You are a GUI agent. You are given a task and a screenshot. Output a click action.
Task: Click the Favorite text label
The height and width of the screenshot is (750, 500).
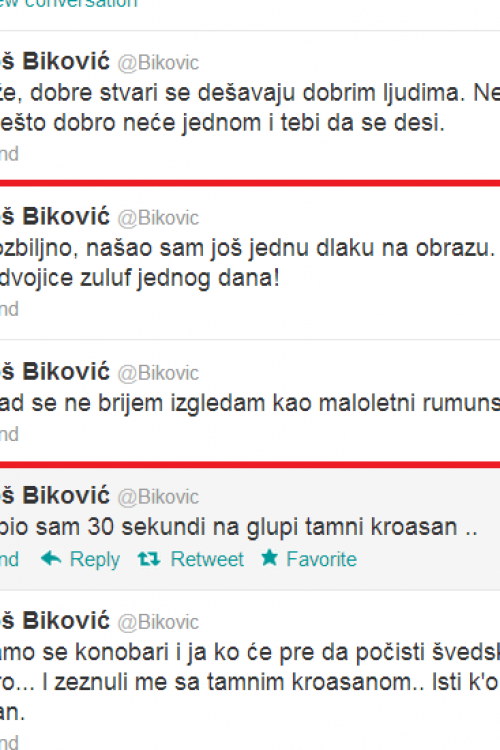tap(322, 559)
